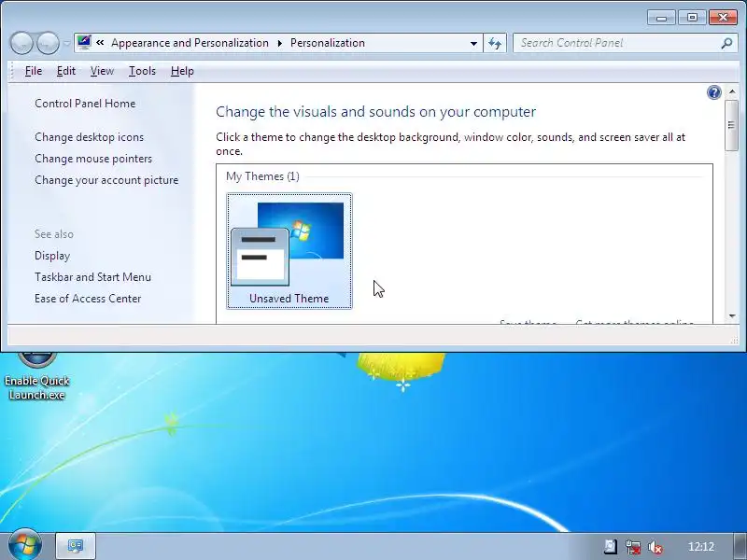Image resolution: width=747 pixels, height=560 pixels.
Task: Open the Windows Start button
Action: click(23, 545)
